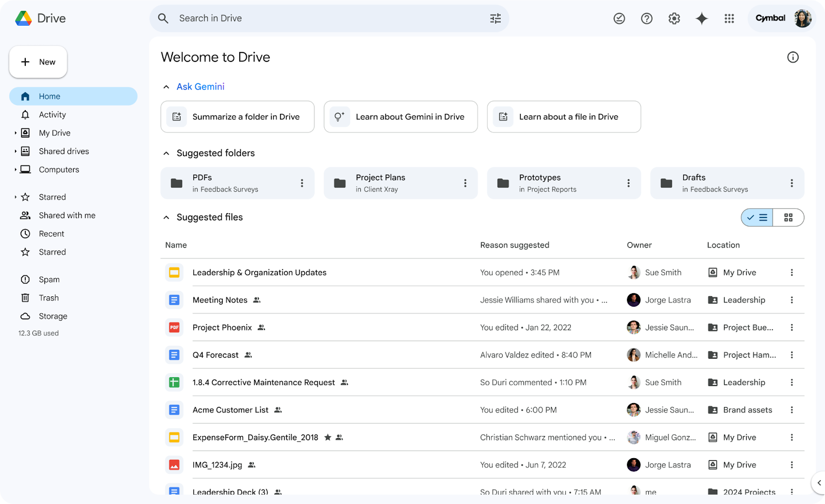
Task: Expand the My Drive tree item
Action: (15, 132)
